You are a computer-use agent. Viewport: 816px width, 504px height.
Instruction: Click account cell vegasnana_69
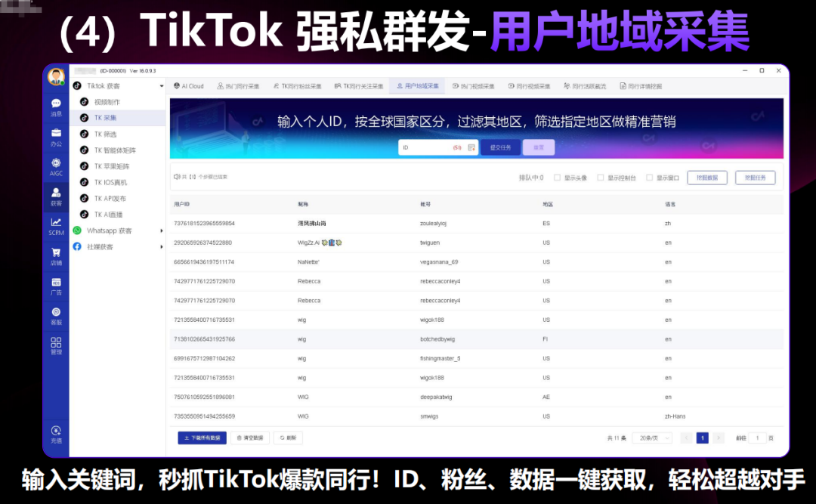click(439, 262)
